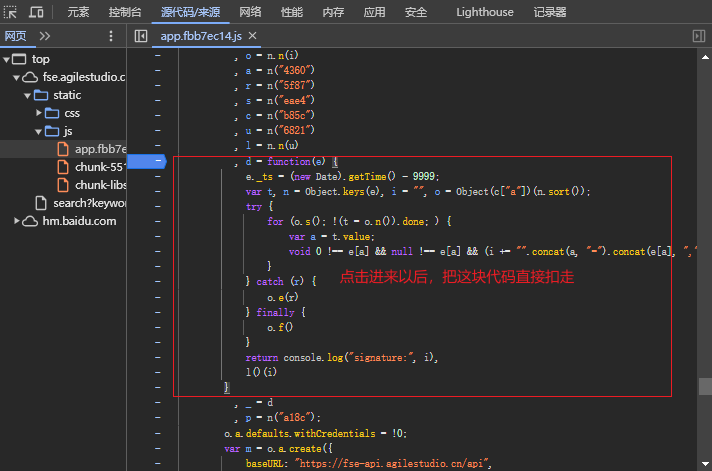
Task: Collapse the js folder
Action: [38, 132]
